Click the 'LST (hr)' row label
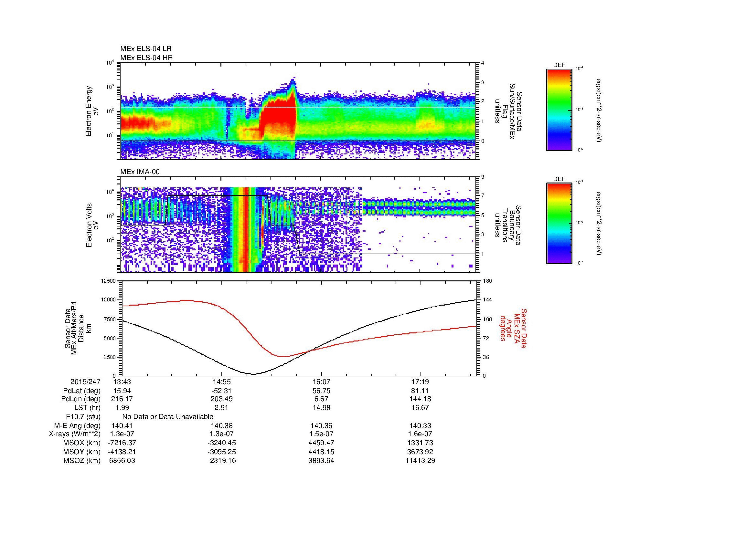756x534 pixels. [87, 408]
